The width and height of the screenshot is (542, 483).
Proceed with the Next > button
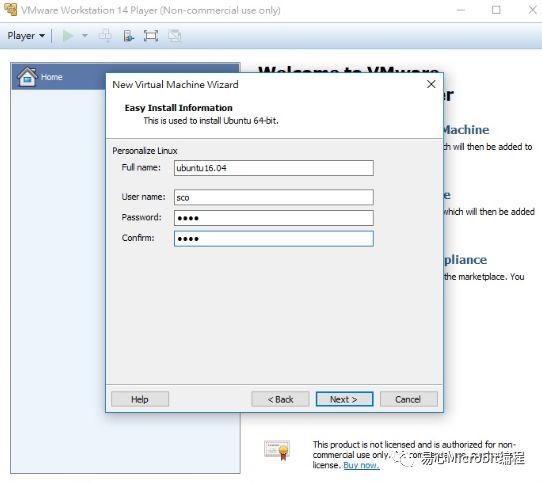pos(345,399)
